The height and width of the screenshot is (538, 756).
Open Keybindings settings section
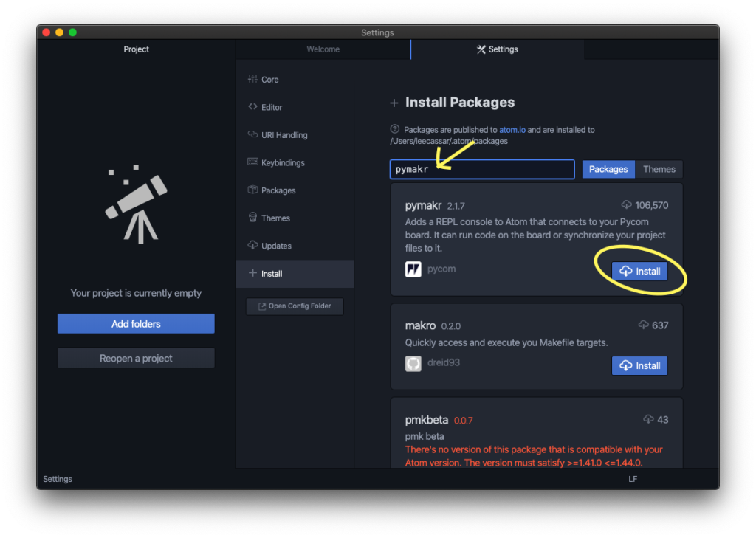(295, 162)
